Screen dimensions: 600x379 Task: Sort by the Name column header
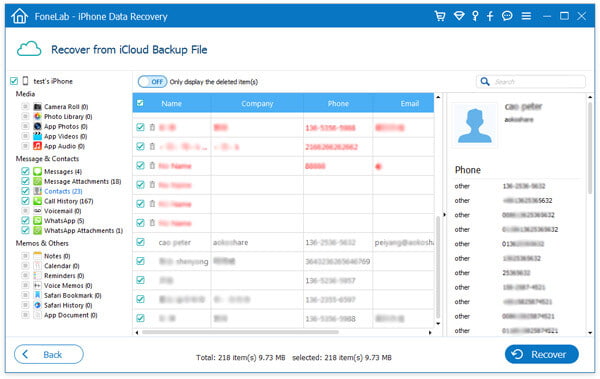(x=171, y=103)
